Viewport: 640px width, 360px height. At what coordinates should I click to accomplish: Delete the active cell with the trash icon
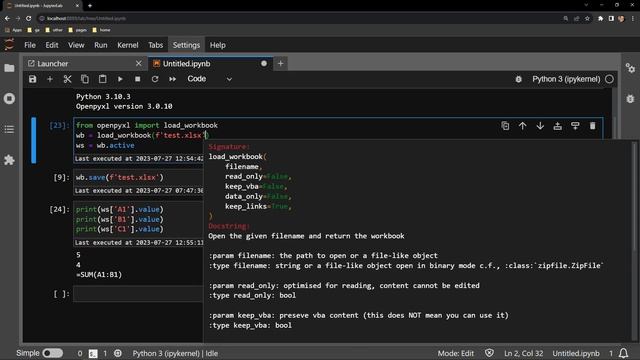[593, 126]
